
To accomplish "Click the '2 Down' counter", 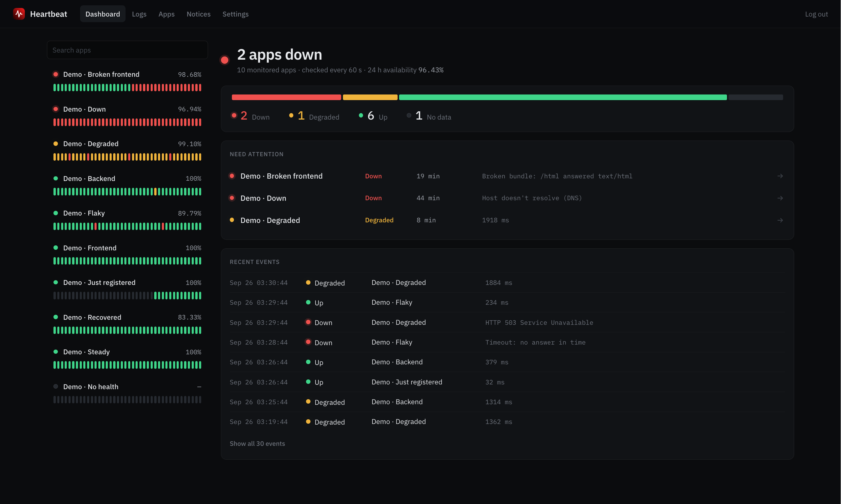I will coord(250,116).
